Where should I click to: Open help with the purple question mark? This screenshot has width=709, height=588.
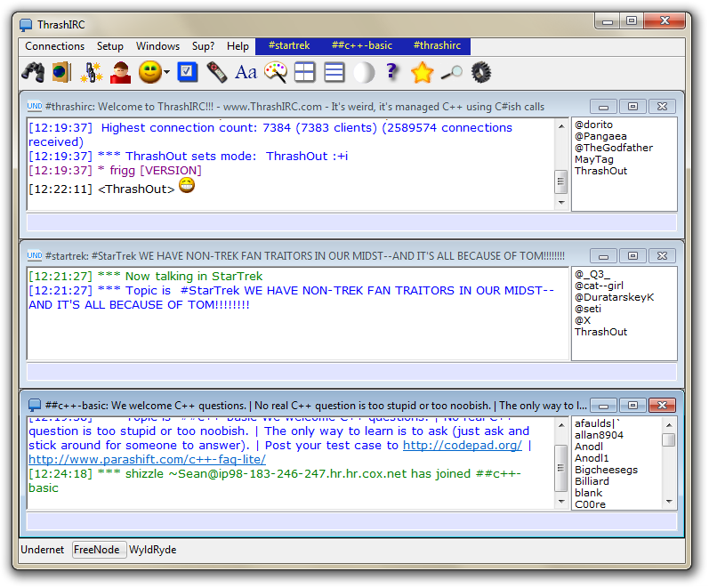[x=392, y=72]
